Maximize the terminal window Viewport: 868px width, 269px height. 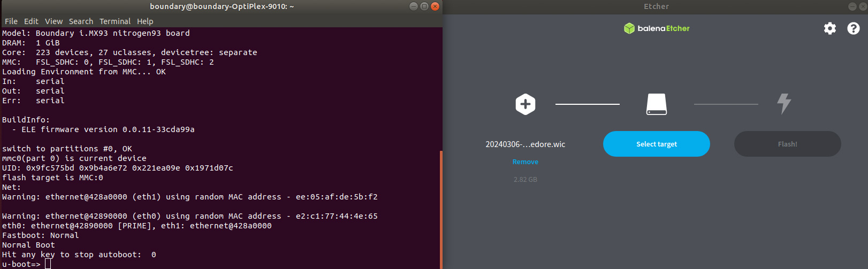pyautogui.click(x=424, y=6)
